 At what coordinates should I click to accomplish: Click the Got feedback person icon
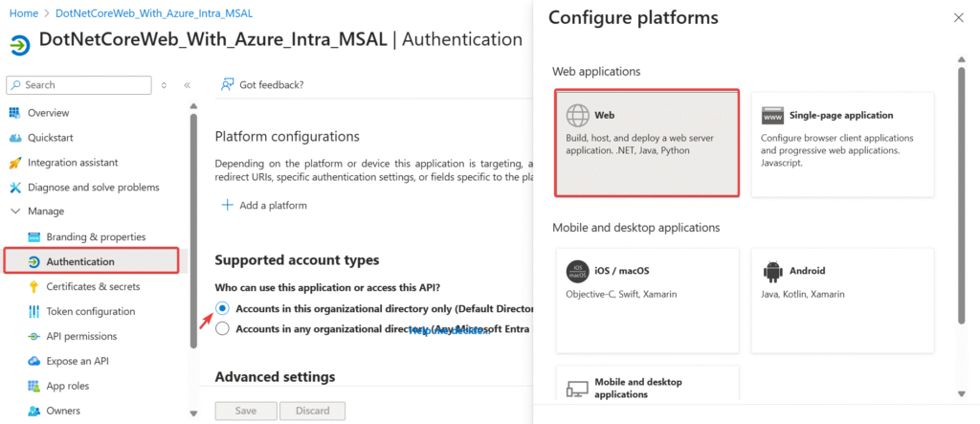tap(228, 84)
